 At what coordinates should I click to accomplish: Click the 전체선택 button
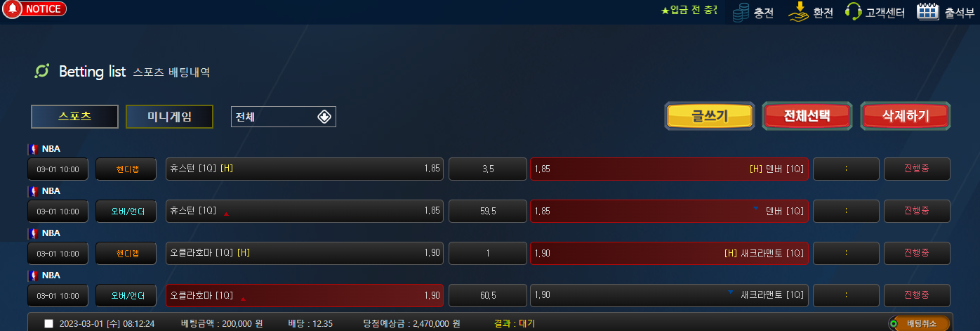tap(807, 116)
